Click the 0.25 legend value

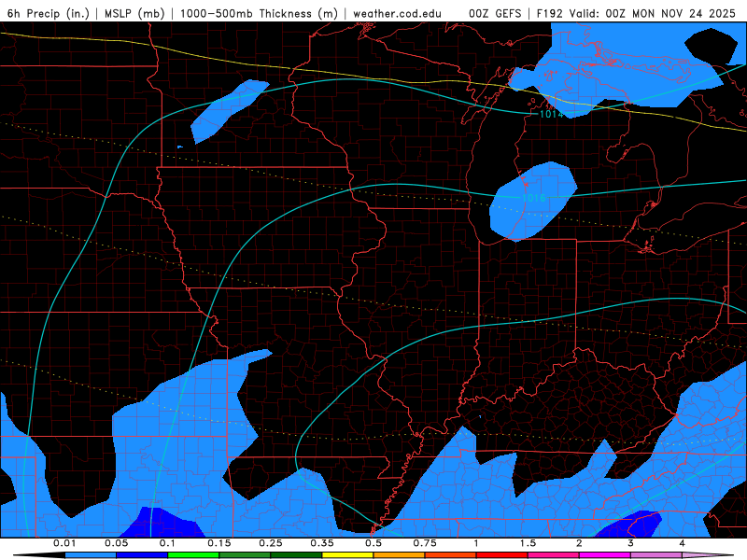pos(271,543)
